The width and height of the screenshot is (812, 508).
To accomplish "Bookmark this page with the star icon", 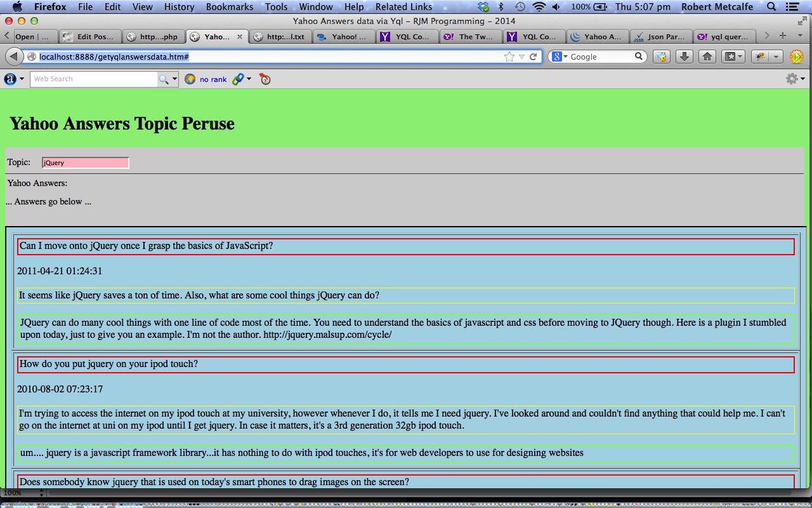I will [509, 57].
